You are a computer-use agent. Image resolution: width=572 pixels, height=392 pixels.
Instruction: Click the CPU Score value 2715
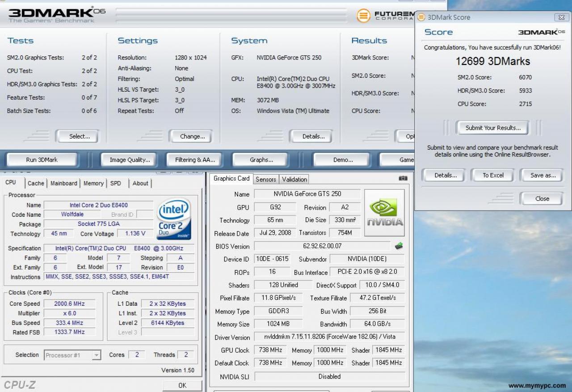(526, 104)
